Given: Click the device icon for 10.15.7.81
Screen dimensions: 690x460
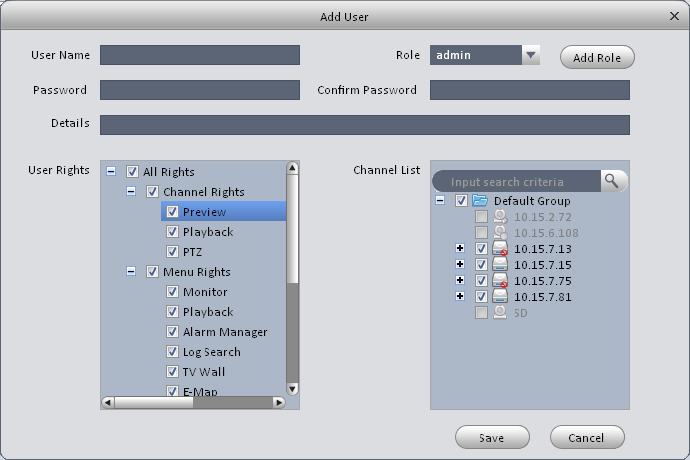Looking at the screenshot, I should [500, 297].
